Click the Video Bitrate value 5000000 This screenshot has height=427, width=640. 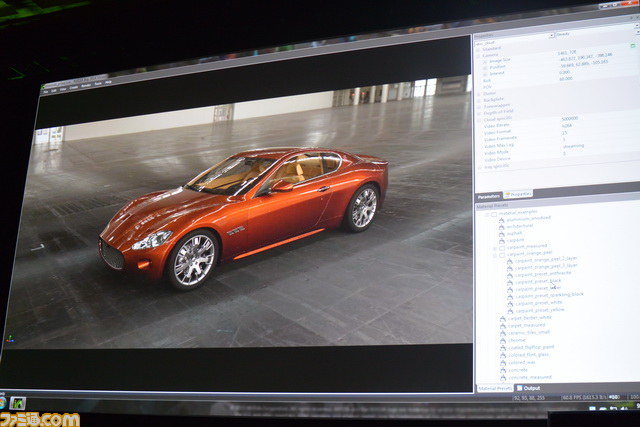[x=570, y=118]
